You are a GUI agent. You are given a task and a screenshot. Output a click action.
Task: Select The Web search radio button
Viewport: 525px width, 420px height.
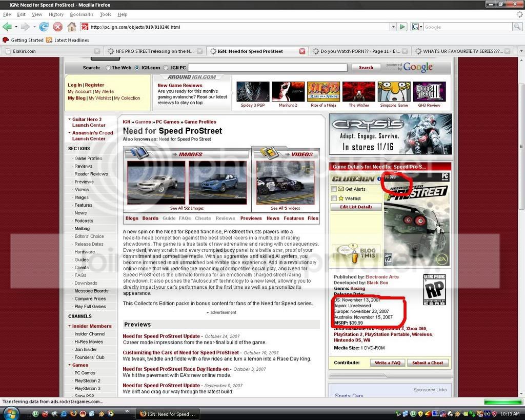point(108,68)
